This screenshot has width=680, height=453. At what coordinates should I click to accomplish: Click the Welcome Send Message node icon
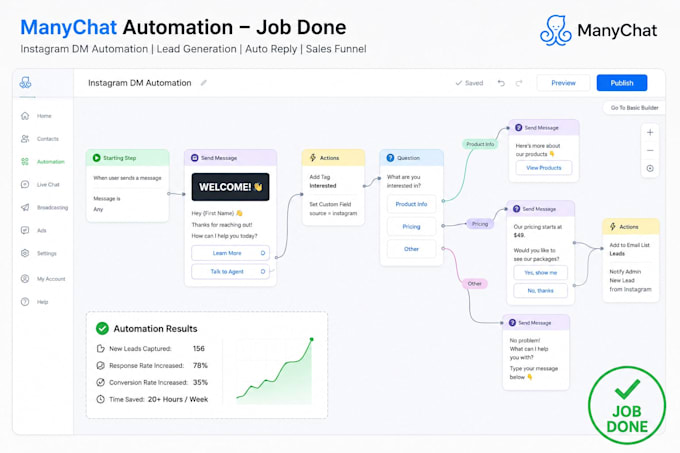(195, 158)
